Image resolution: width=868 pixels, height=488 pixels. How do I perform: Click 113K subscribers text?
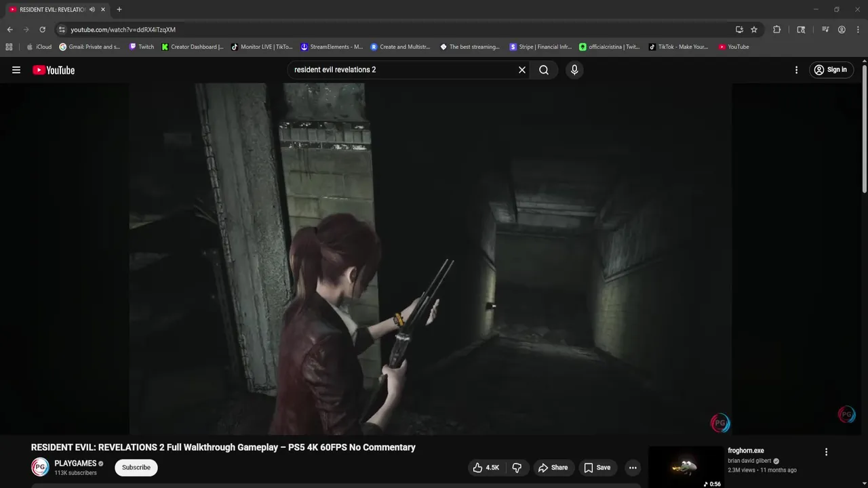[x=75, y=472]
